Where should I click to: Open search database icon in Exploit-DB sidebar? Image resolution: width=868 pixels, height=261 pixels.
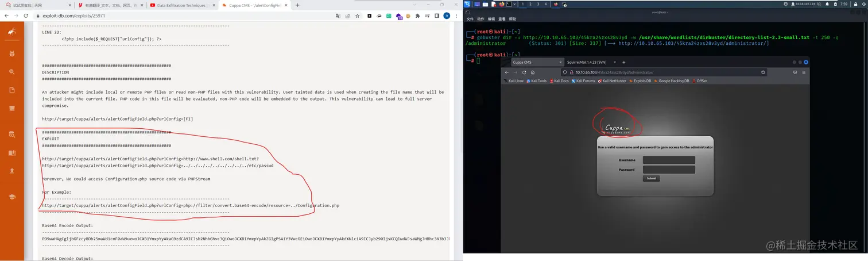[x=11, y=135]
